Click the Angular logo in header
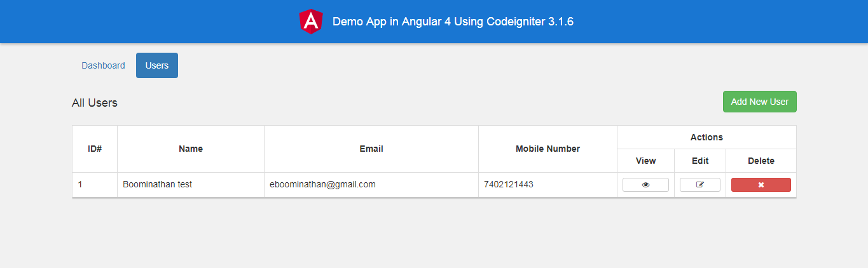Viewport: 868px width, 268px height. (x=311, y=22)
